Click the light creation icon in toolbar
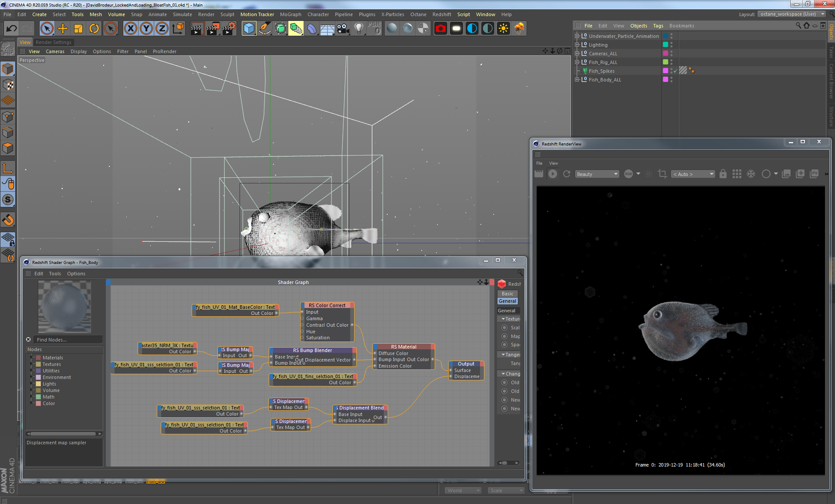 [x=358, y=28]
